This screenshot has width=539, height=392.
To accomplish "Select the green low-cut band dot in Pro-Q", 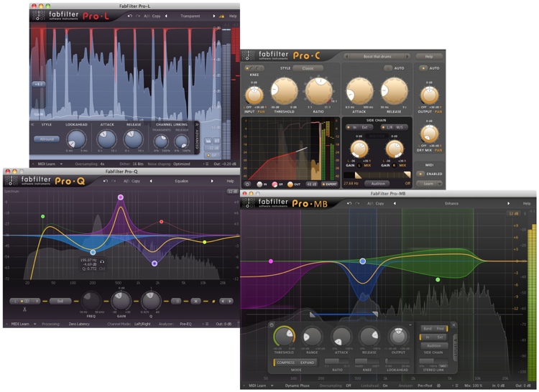I will pos(43,216).
